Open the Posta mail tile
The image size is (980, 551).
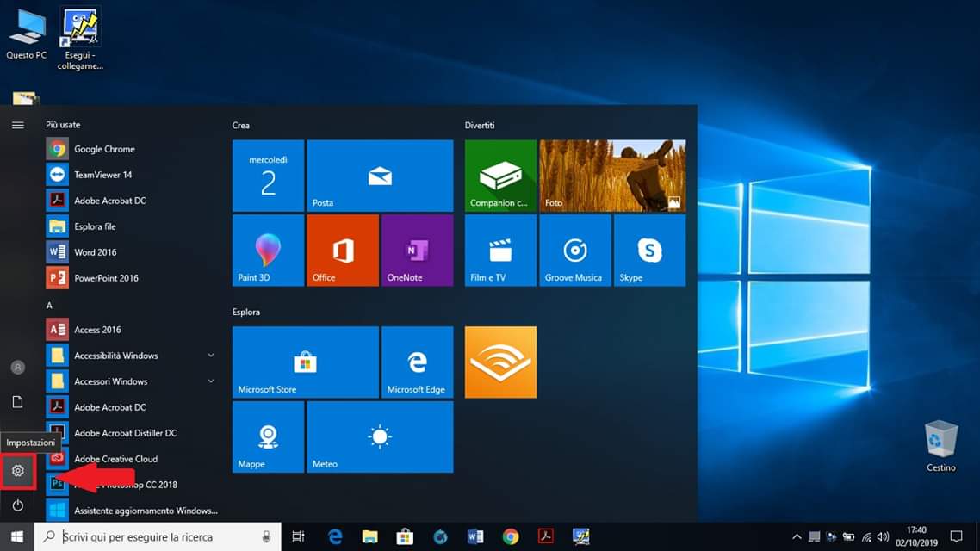pos(380,176)
